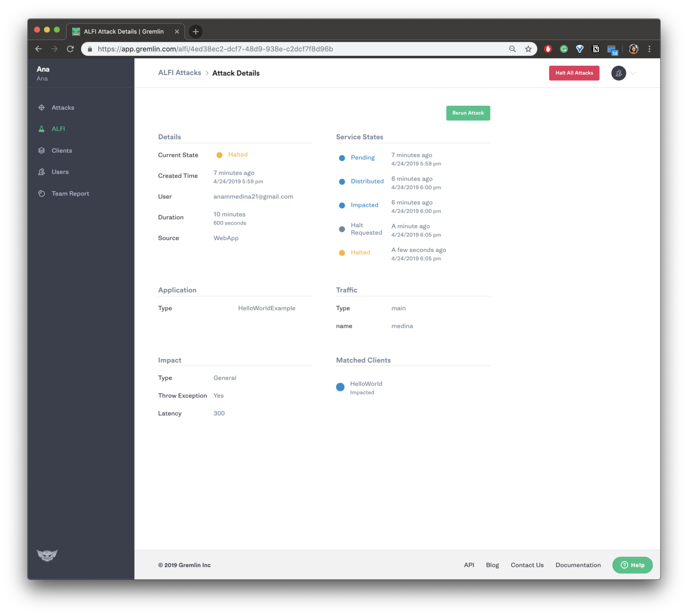Click the Halt Requested state label
688x616 pixels.
(366, 229)
